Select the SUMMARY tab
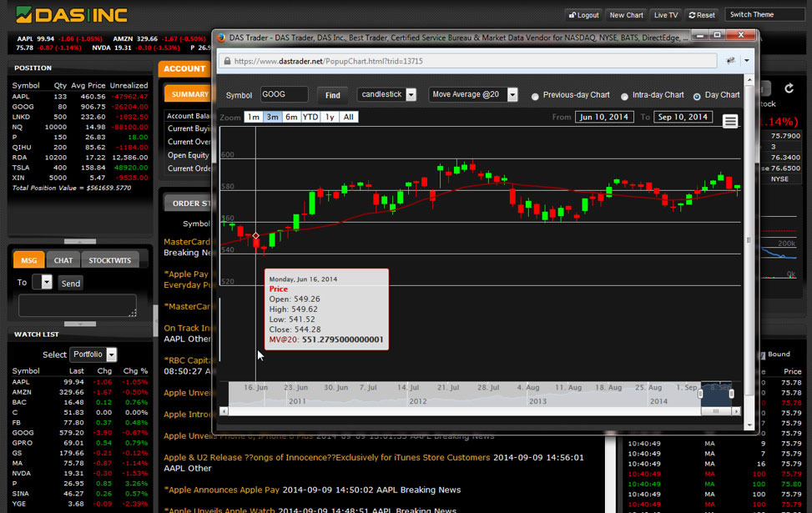The width and height of the screenshot is (812, 513). (189, 94)
